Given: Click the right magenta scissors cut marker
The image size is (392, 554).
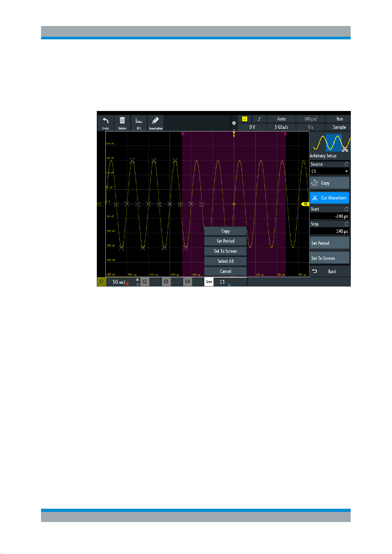Looking at the screenshot, I should tap(285, 134).
